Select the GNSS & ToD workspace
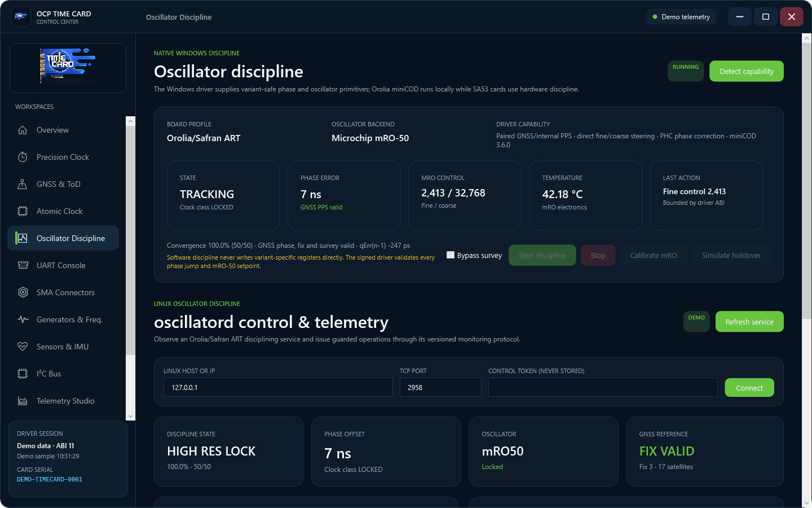Viewport: 812px width, 508px height. tap(63, 184)
